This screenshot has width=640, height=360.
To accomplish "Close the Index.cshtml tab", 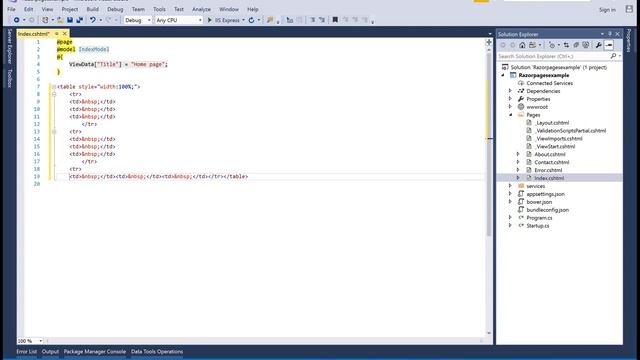I will 64,33.
